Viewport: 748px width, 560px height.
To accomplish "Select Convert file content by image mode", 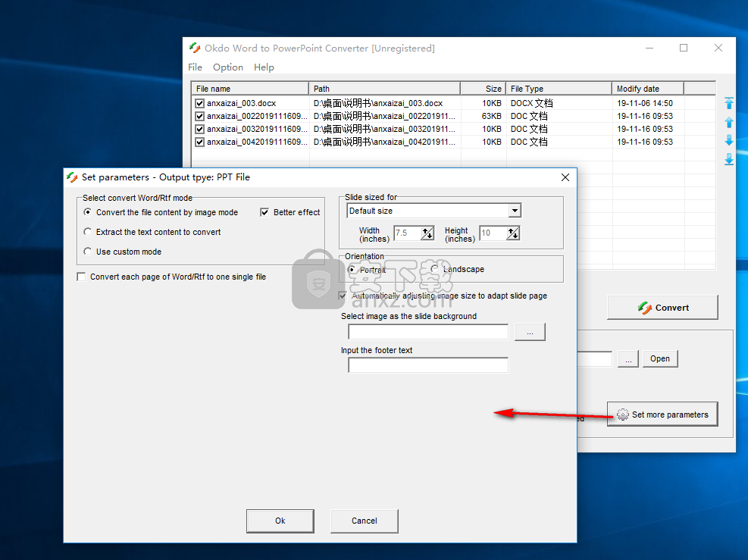I will click(87, 211).
